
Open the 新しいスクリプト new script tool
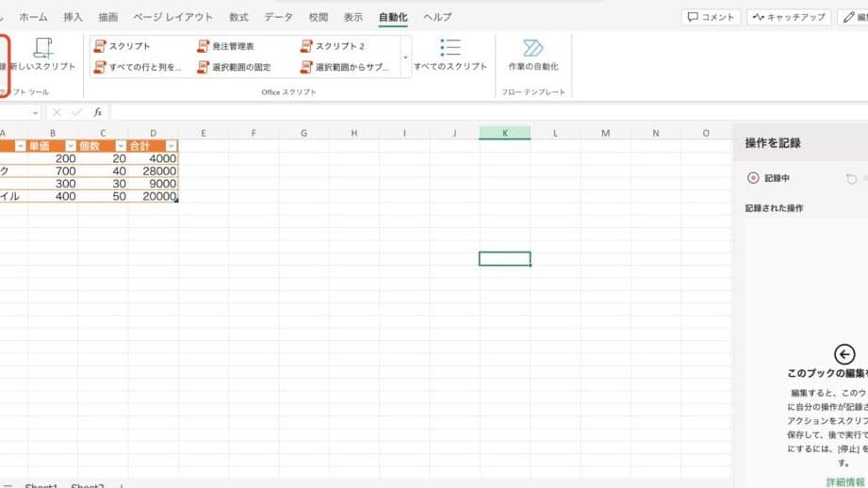point(43,55)
